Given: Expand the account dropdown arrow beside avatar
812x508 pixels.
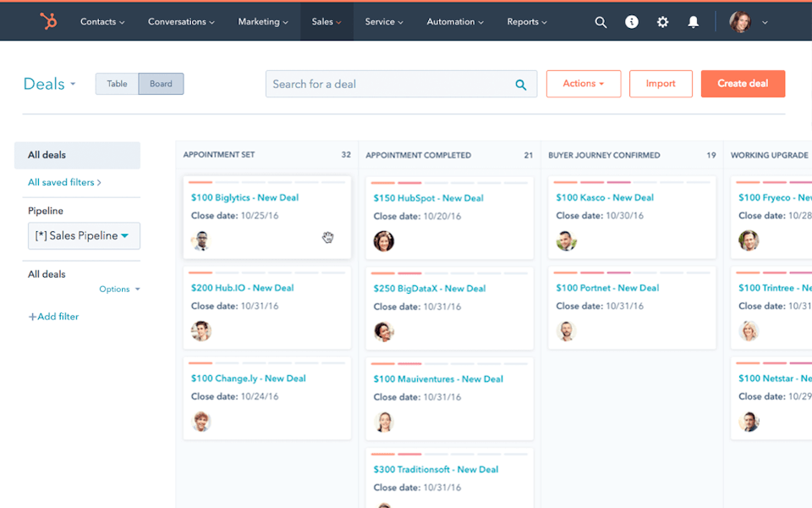Looking at the screenshot, I should (x=765, y=22).
